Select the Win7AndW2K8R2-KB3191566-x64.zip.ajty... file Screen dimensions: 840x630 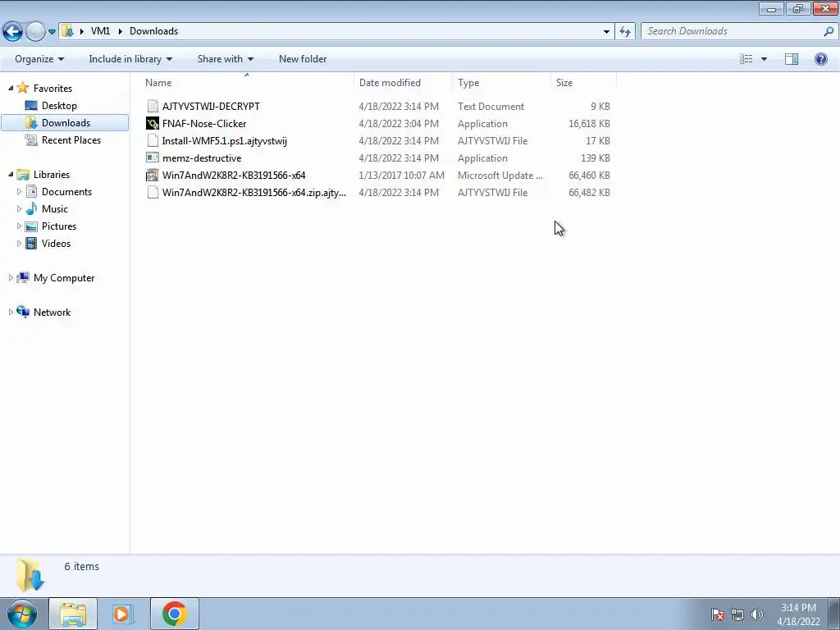click(x=254, y=192)
